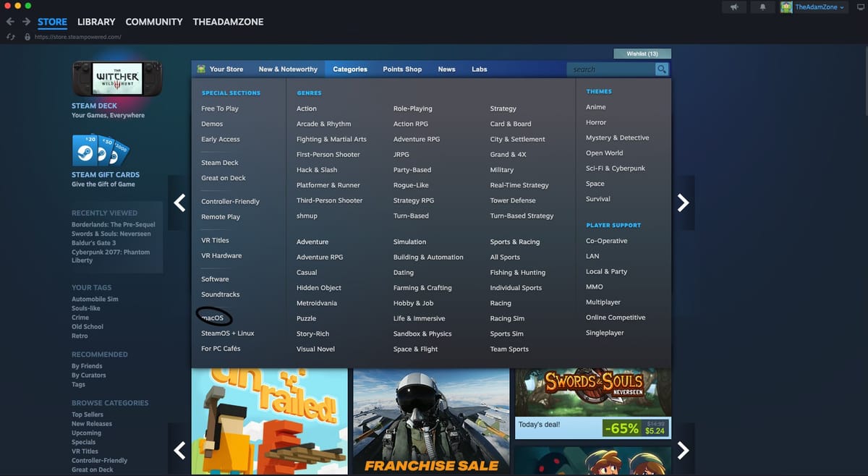Image resolution: width=868 pixels, height=476 pixels.
Task: Open the New & Noteworthy menu
Action: pos(288,69)
